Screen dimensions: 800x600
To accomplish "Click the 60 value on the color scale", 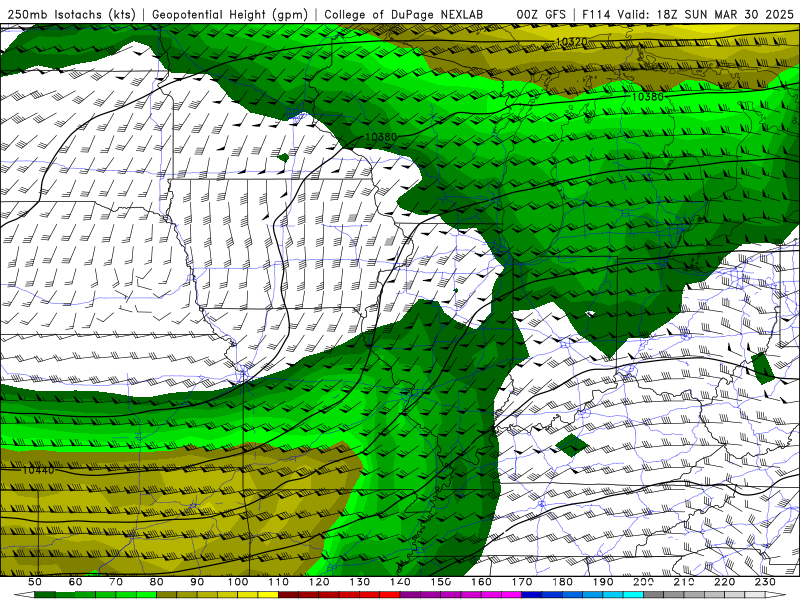I will pyautogui.click(x=76, y=582).
